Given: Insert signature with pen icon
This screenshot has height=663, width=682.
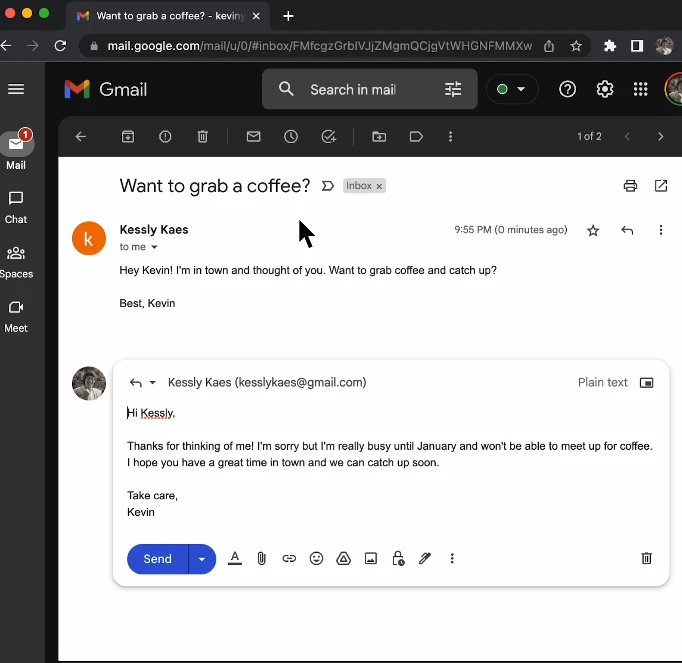Looking at the screenshot, I should click(x=425, y=559).
